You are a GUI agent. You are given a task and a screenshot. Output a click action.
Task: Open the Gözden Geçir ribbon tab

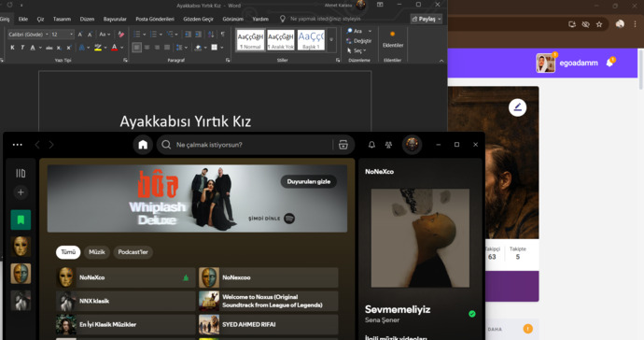(199, 19)
